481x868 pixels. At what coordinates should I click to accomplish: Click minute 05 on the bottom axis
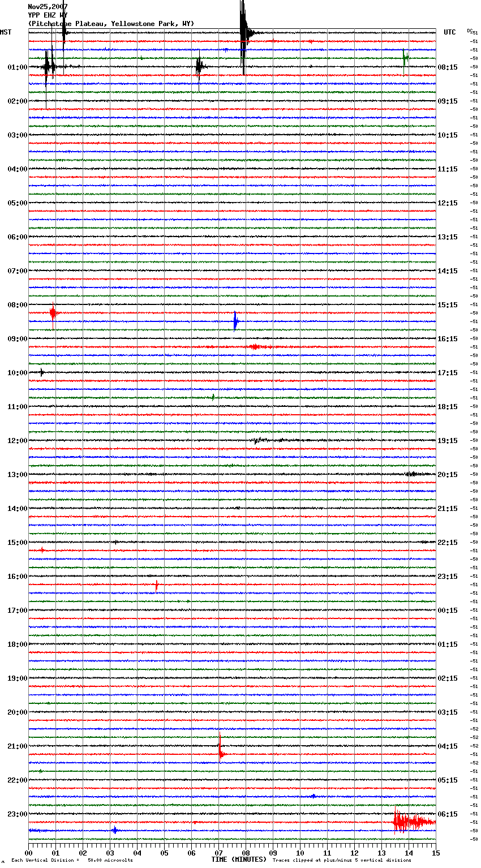pyautogui.click(x=164, y=853)
